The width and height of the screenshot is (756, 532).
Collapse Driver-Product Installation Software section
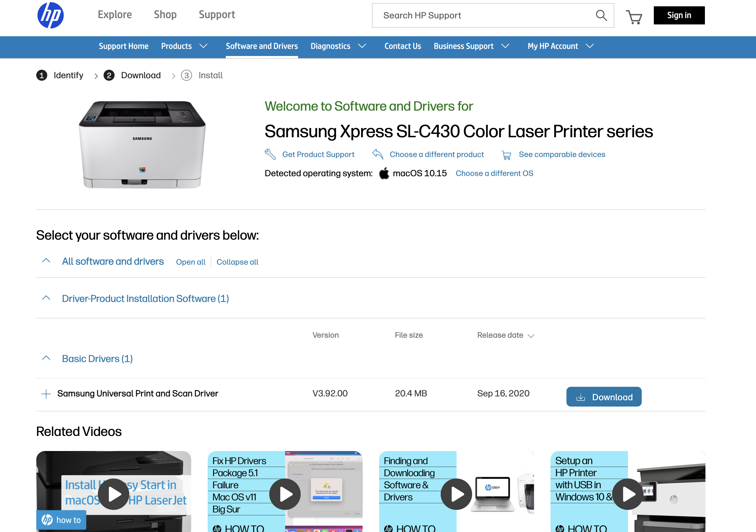[x=46, y=298]
